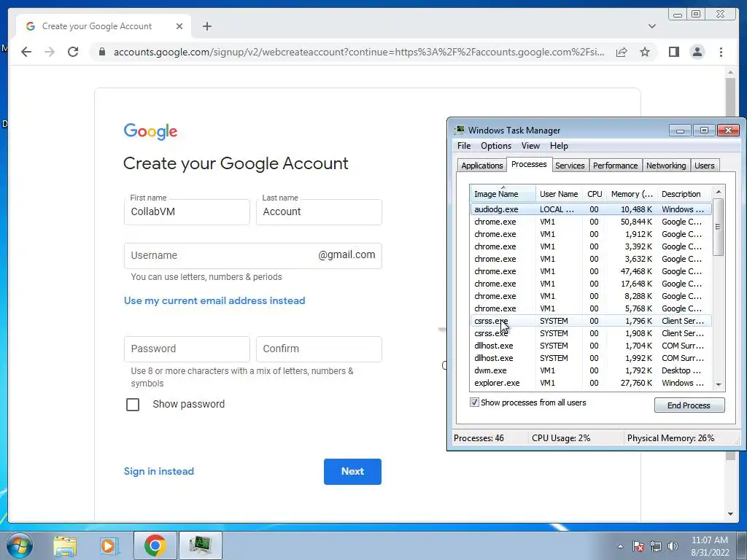
Task: Click the Chrome address bar URL
Action: [359, 52]
